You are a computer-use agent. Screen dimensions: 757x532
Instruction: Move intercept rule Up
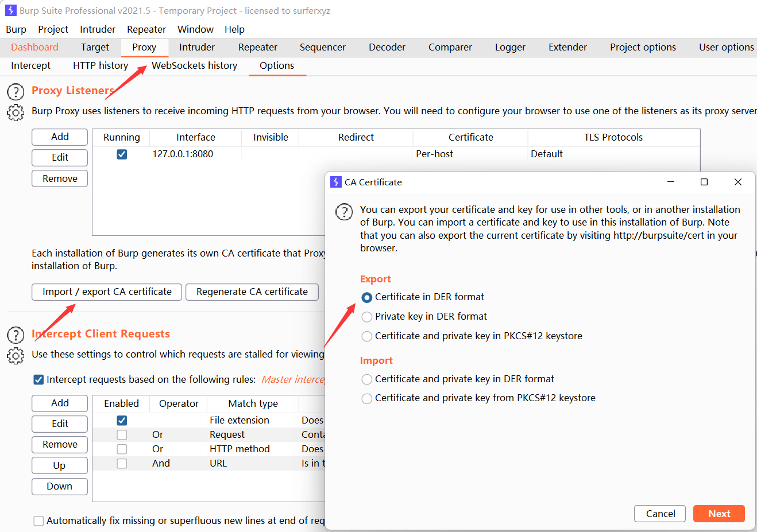click(60, 465)
